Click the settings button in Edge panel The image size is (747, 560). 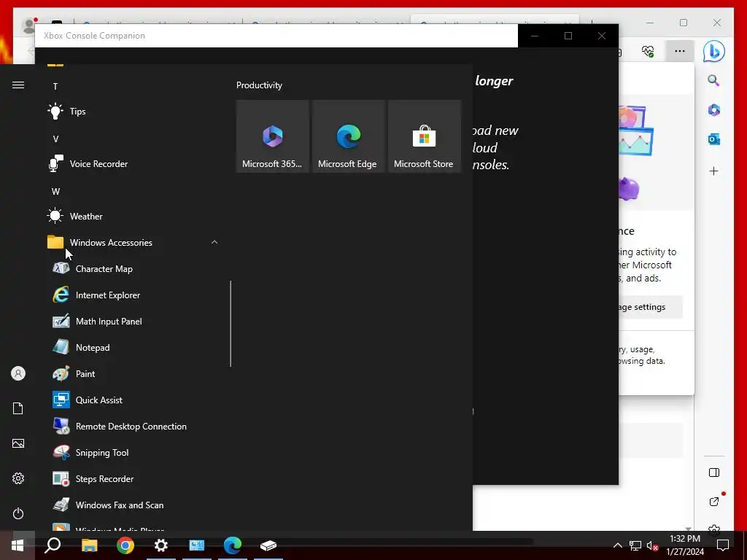651,307
